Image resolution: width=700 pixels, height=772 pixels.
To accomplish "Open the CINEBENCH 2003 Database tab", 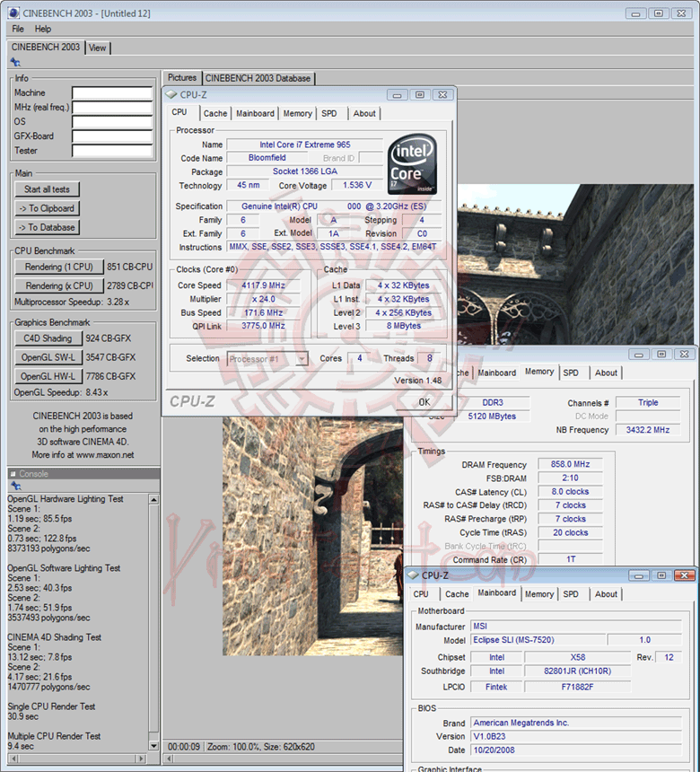I will pos(258,78).
